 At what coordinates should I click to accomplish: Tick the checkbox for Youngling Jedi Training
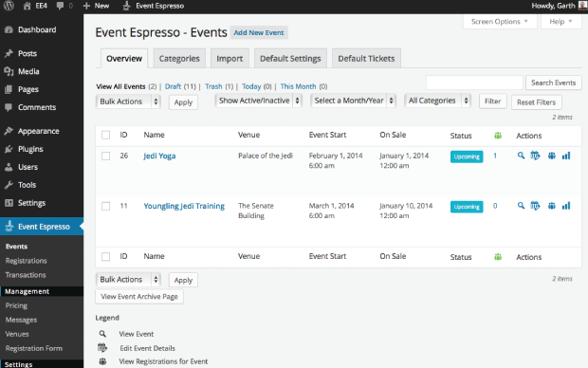106,206
